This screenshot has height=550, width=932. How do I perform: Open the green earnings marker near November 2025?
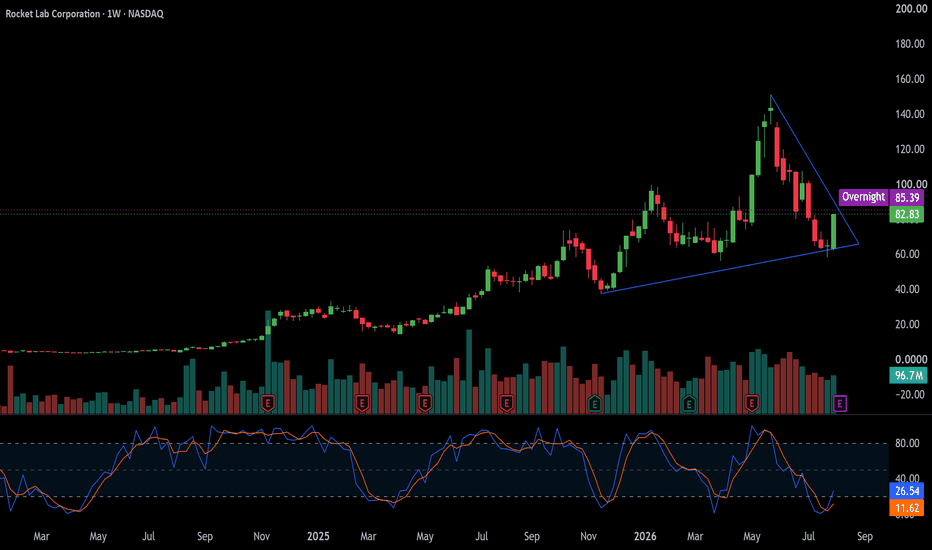(x=594, y=404)
